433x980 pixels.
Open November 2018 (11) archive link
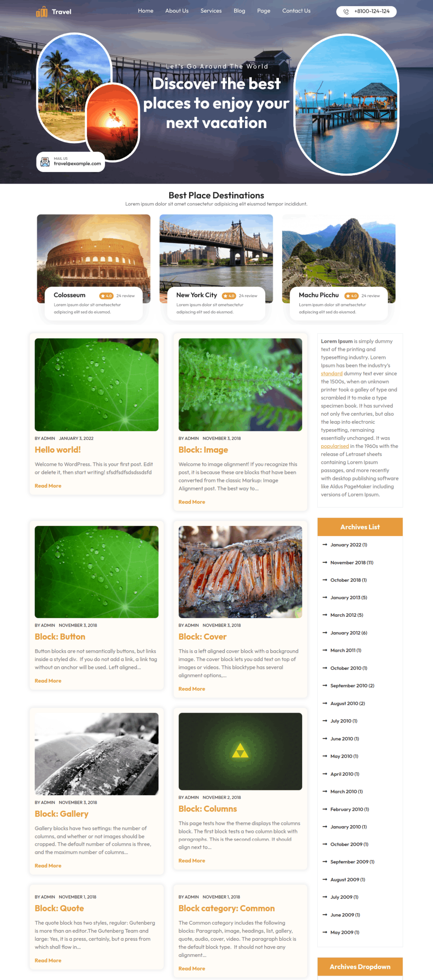click(x=352, y=563)
